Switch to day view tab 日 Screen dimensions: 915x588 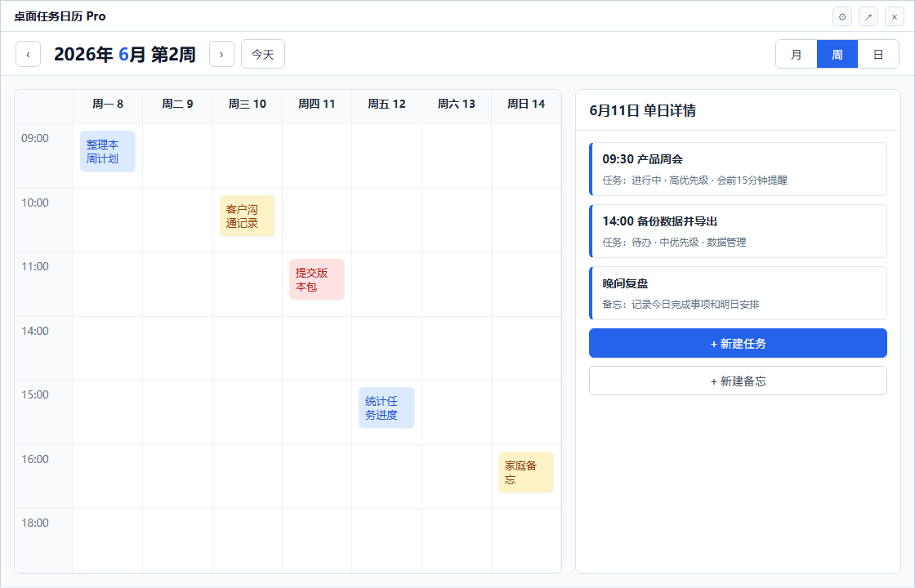[x=878, y=54]
